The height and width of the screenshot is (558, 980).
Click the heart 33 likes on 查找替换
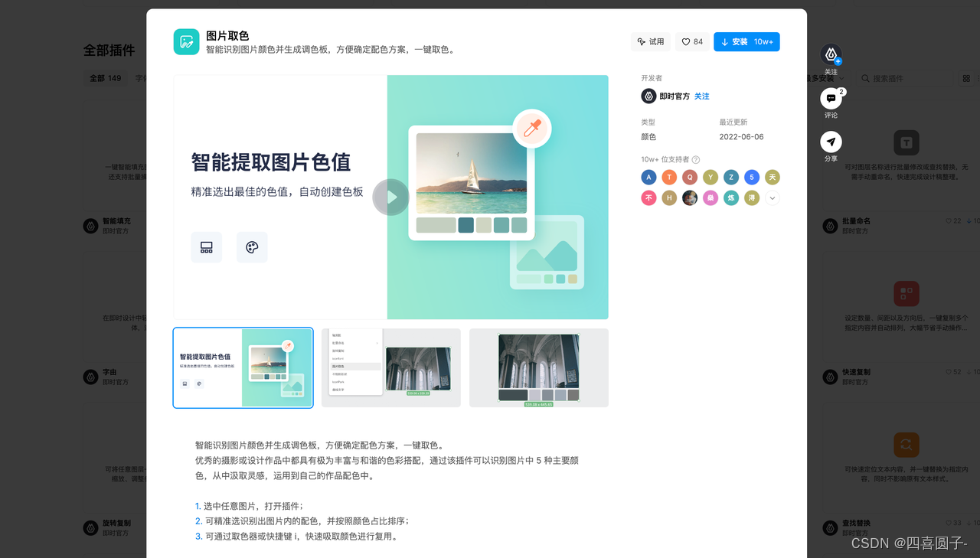(x=953, y=523)
